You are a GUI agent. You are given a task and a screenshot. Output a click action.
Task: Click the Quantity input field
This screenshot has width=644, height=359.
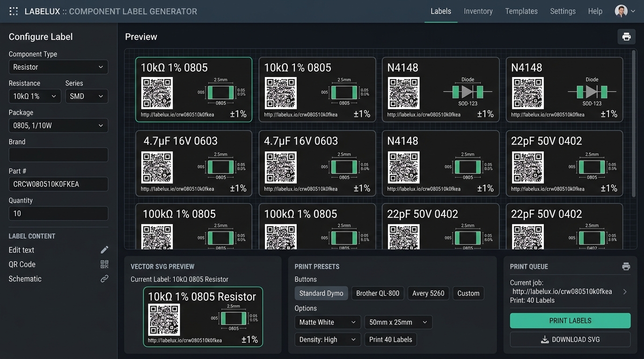pos(59,213)
